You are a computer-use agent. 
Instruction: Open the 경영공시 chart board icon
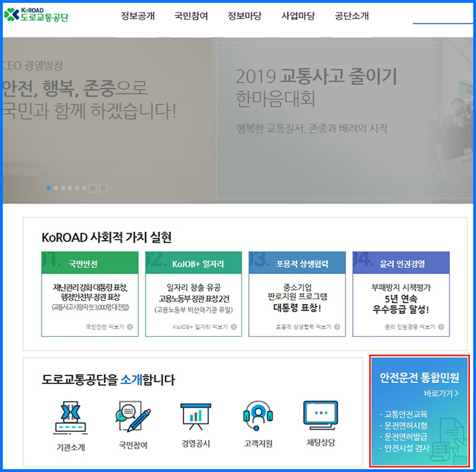click(x=196, y=416)
